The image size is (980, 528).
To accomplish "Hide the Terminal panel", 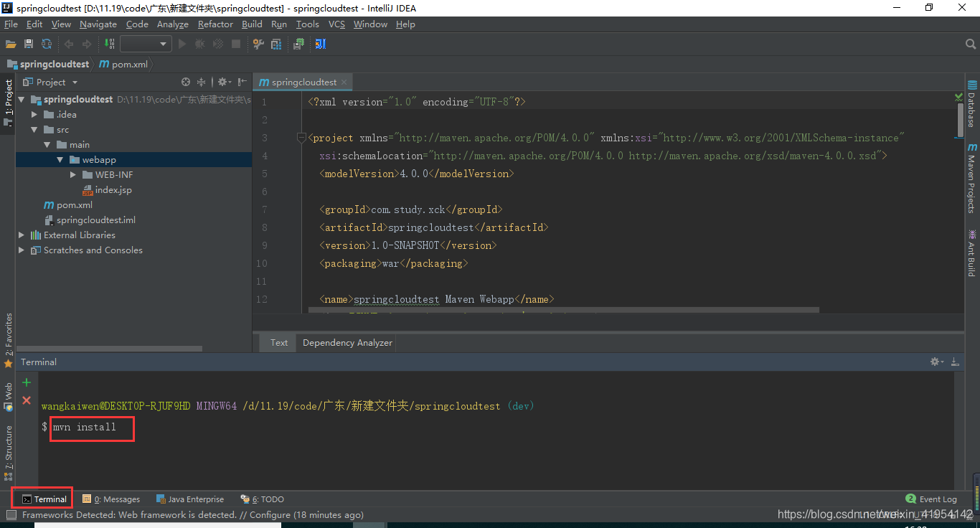I will point(955,362).
